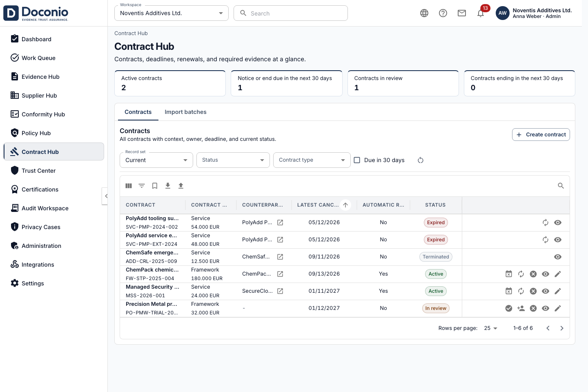Click the In review status chip
The width and height of the screenshot is (588, 392).
[436, 308]
